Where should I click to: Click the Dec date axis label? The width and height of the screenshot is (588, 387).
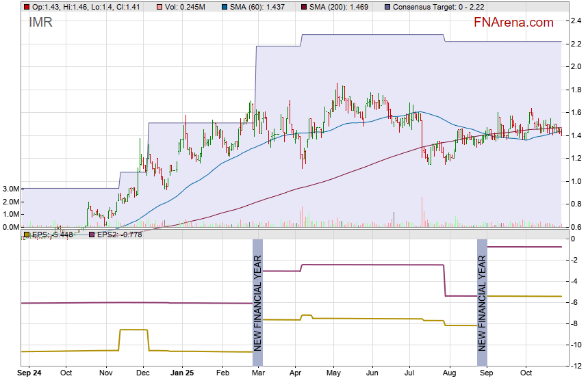click(x=142, y=373)
